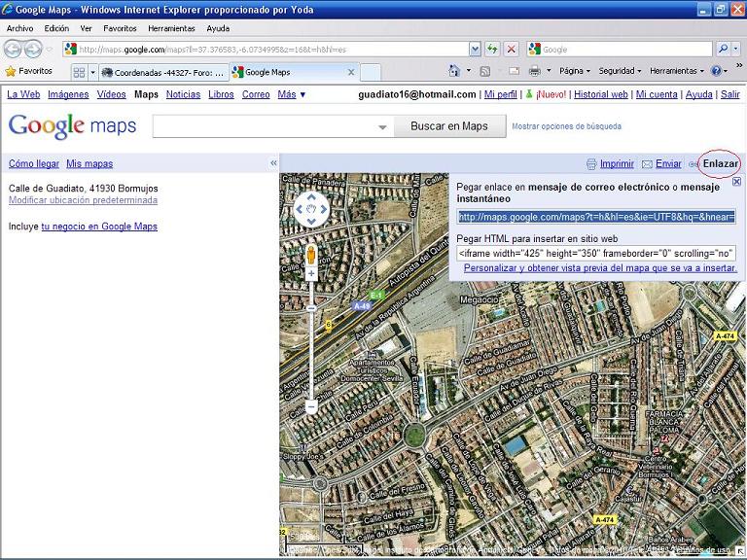Click Personalizar y obtener vista previa link

(x=600, y=268)
